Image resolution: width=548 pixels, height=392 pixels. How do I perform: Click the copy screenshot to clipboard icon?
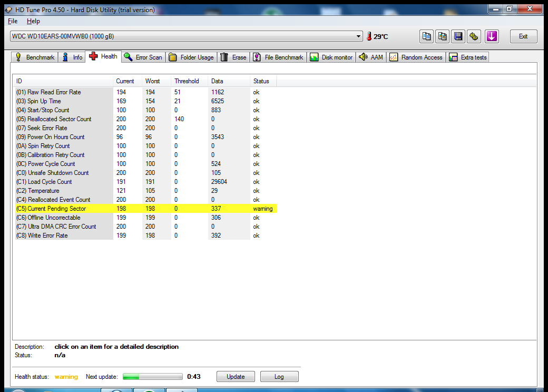[x=442, y=36]
